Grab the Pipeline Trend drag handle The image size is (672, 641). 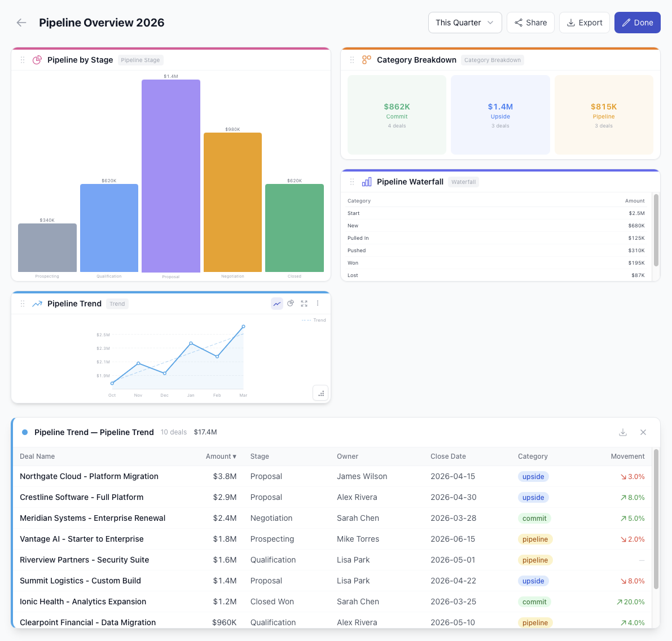pyautogui.click(x=23, y=304)
